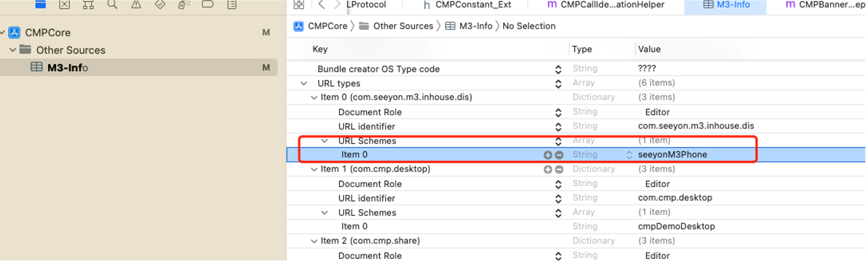Collapse Item 1 (com.cmp.desktop) dictionary
Viewport: 868px width, 267px height.
click(x=314, y=169)
